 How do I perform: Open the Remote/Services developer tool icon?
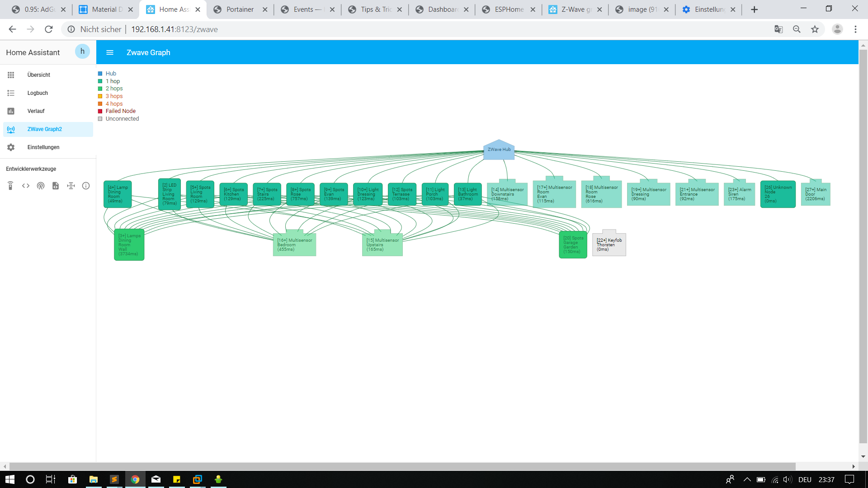pos(10,186)
